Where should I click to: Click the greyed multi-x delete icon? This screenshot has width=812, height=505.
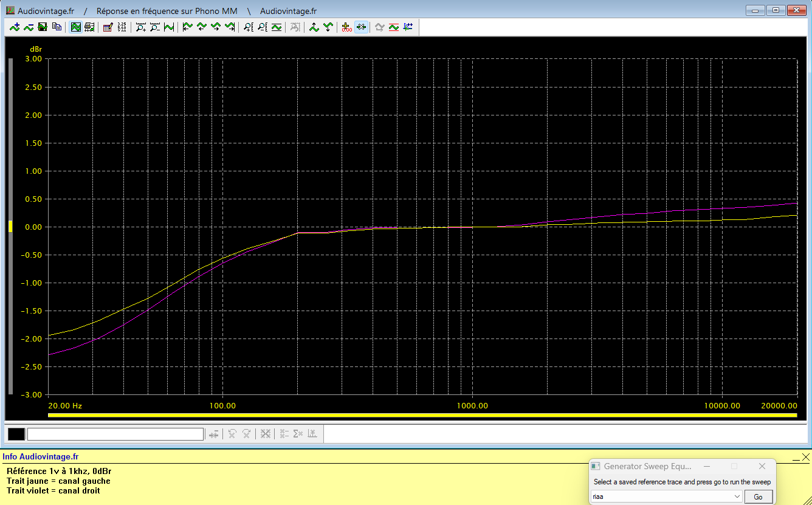coord(266,434)
